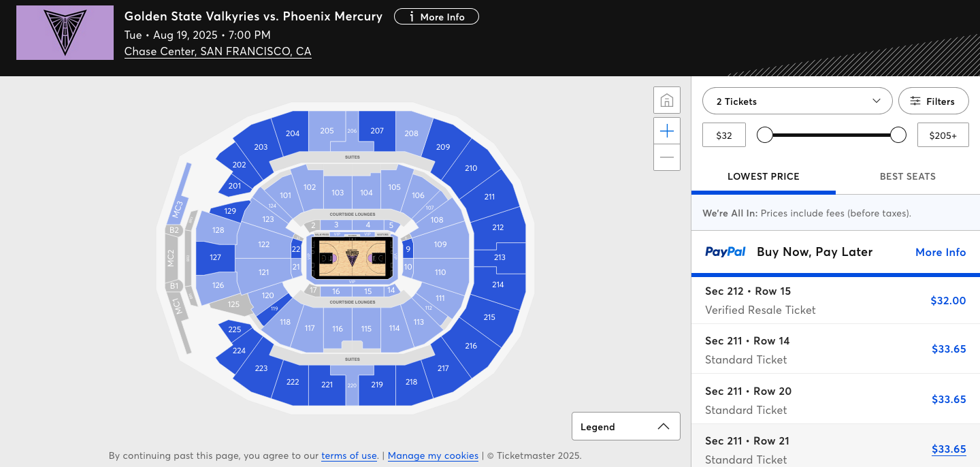
Task: Select section 127 on the seat map
Action: click(215, 257)
